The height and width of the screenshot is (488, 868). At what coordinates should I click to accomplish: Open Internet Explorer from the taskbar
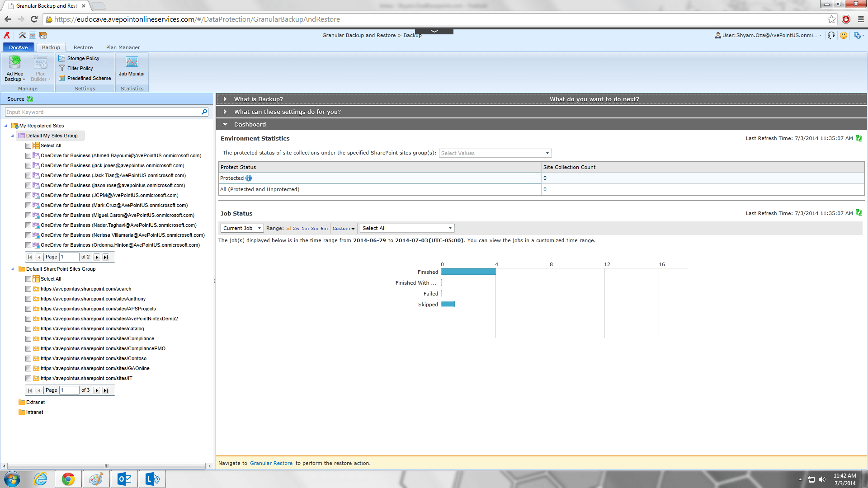pos(41,479)
